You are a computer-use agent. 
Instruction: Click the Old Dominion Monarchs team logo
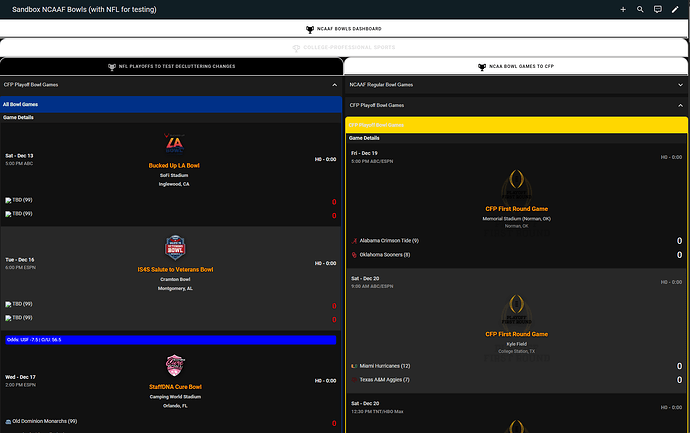point(8,422)
